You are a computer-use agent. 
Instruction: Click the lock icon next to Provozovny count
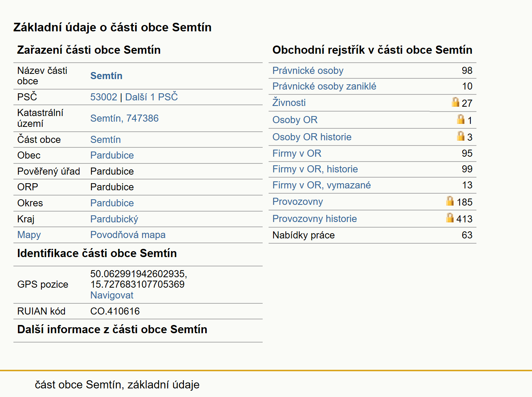click(450, 201)
